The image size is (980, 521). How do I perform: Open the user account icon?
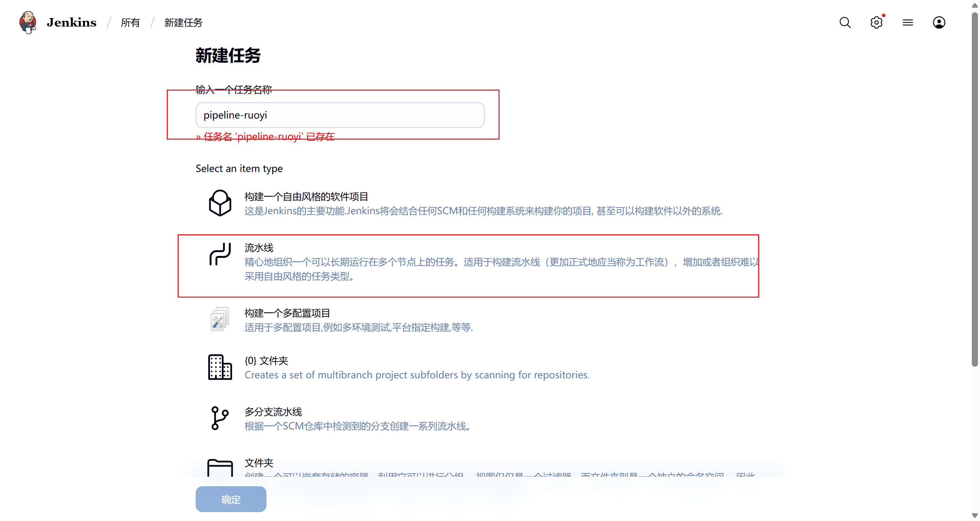click(939, 22)
